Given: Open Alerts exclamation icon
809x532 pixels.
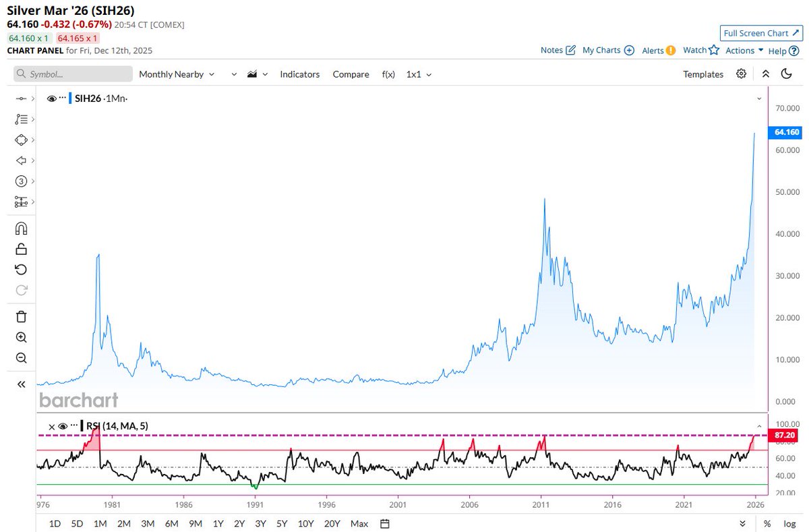Looking at the screenshot, I should (x=671, y=50).
